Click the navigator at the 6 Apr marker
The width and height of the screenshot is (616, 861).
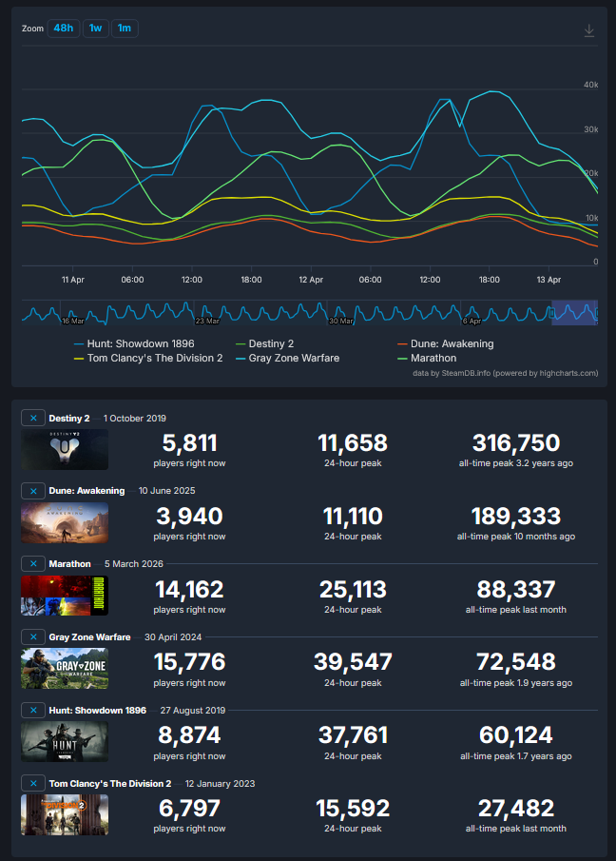point(472,321)
